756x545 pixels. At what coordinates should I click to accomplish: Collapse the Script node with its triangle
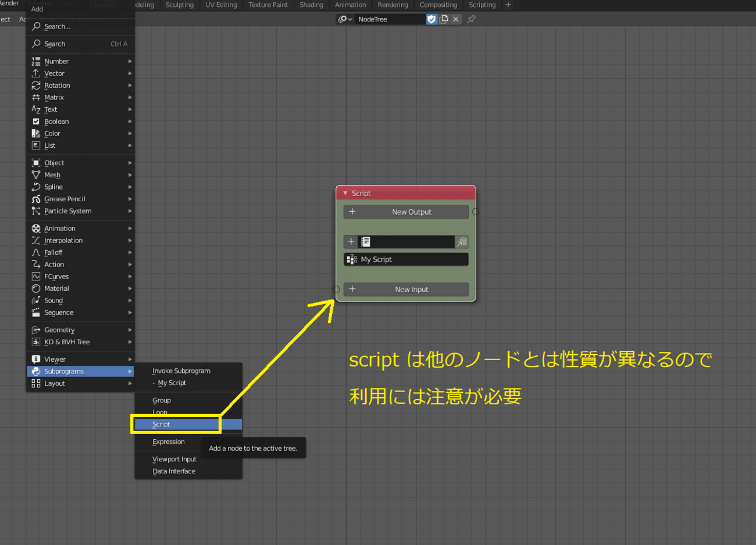point(345,193)
